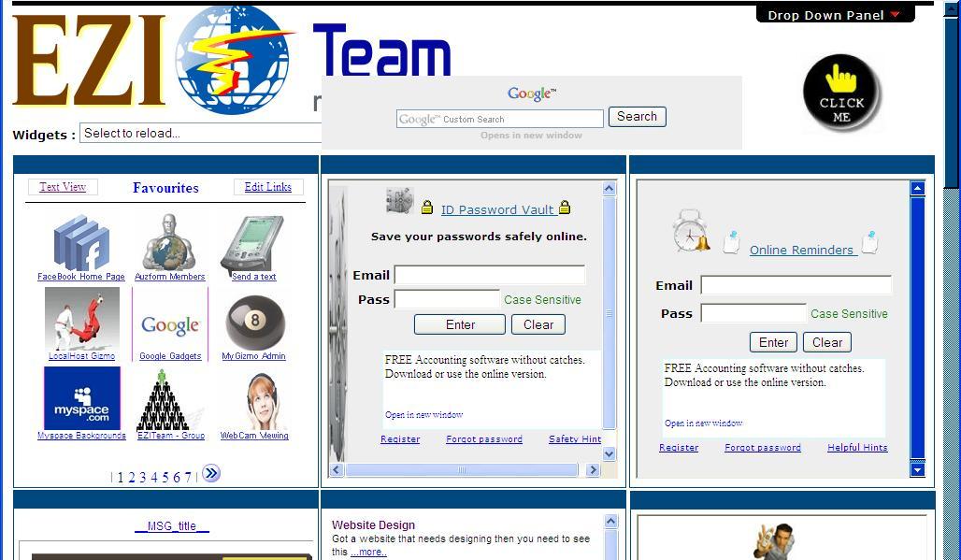Go to Favourites page 3
The height and width of the screenshot is (560, 961).
click(143, 478)
